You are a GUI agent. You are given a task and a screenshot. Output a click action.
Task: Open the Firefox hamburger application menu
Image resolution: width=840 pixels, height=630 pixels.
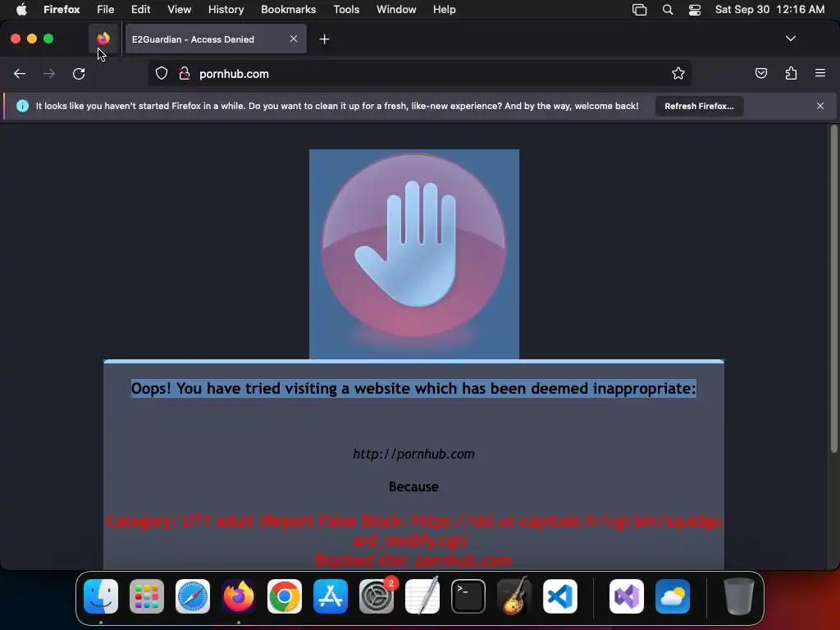tap(820, 73)
